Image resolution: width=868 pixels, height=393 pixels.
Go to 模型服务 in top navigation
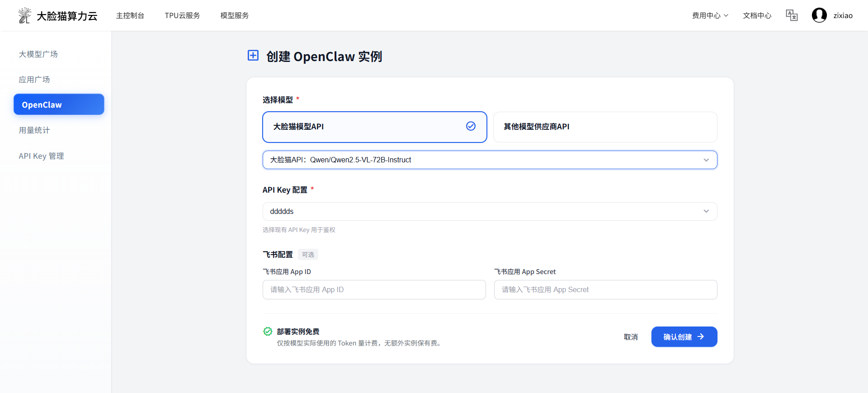(234, 15)
